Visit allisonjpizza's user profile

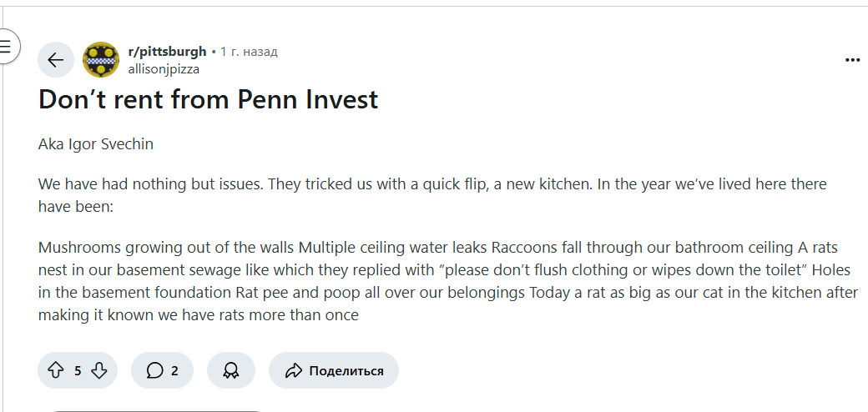pos(164,69)
